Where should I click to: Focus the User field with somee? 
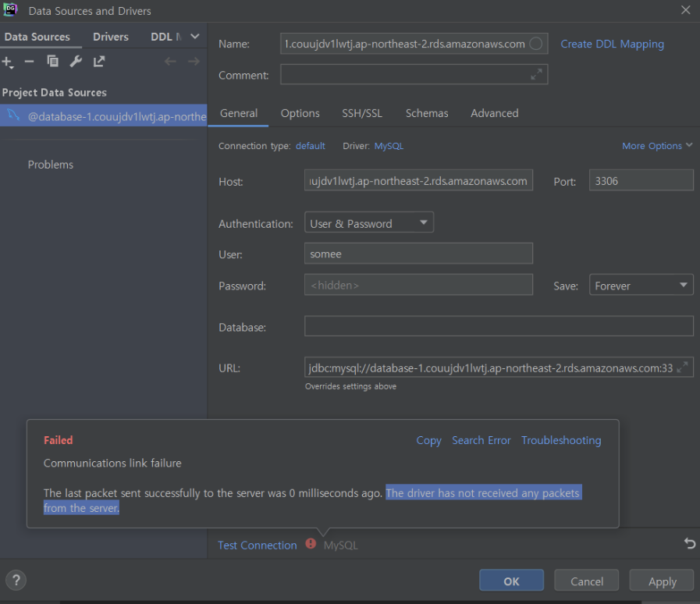(x=418, y=254)
